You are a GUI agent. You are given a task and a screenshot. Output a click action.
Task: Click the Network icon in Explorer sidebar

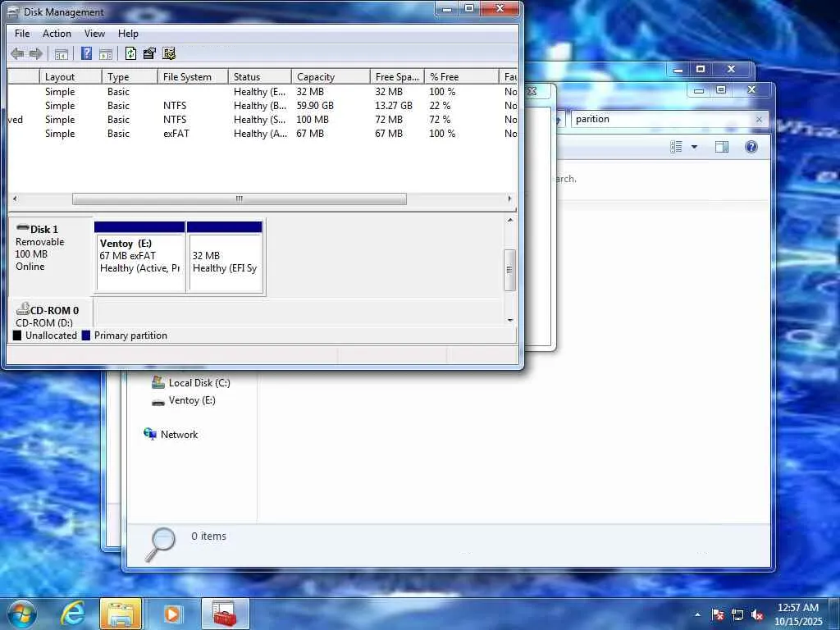point(149,434)
